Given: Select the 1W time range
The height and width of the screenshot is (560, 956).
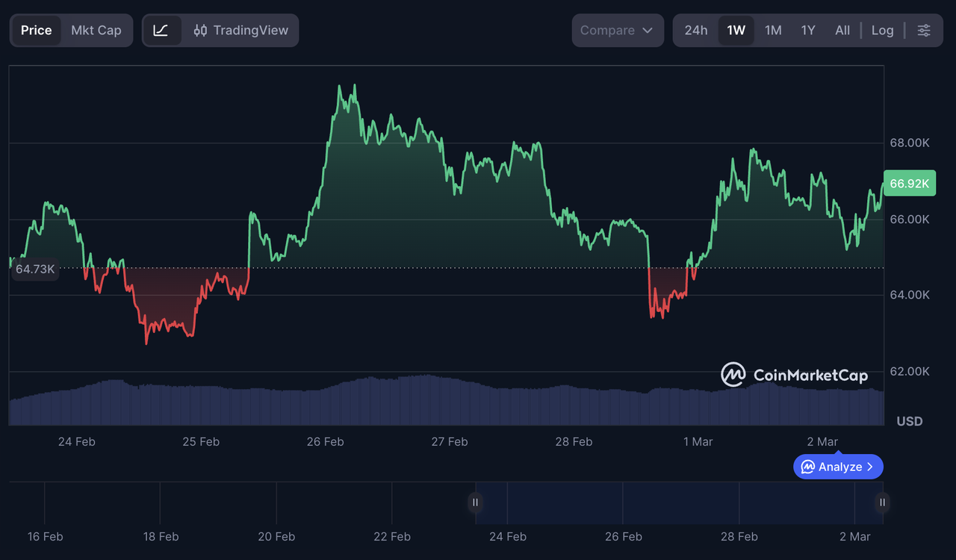Looking at the screenshot, I should coord(736,31).
